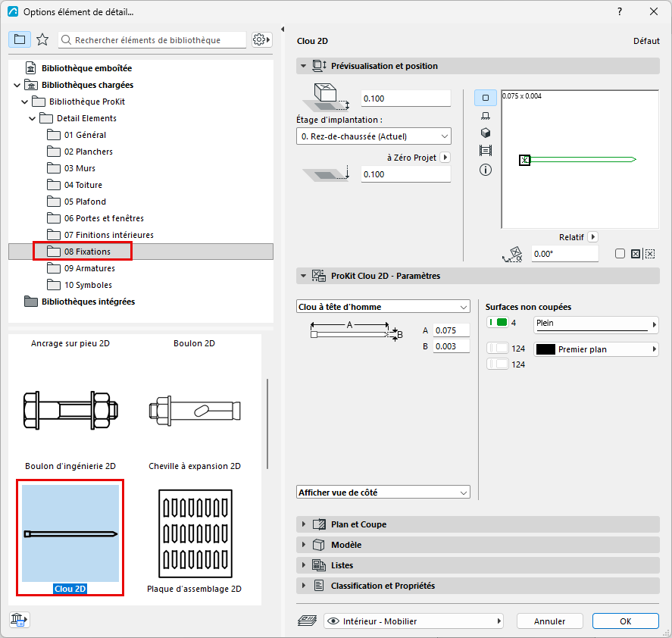Open the Relatif angle options arrow
This screenshot has width=672, height=638.
pos(593,236)
